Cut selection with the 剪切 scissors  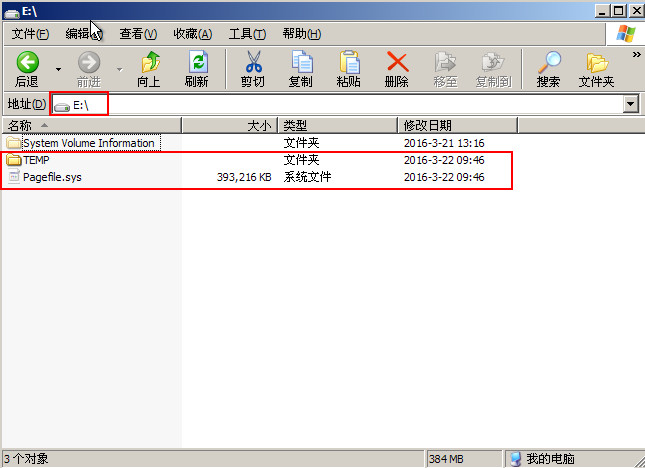coord(253,69)
